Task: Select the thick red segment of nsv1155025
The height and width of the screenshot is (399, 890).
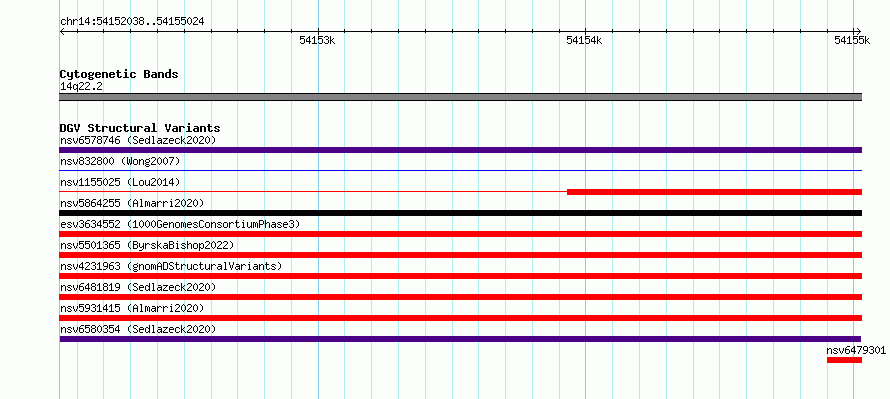Action: tap(715, 192)
